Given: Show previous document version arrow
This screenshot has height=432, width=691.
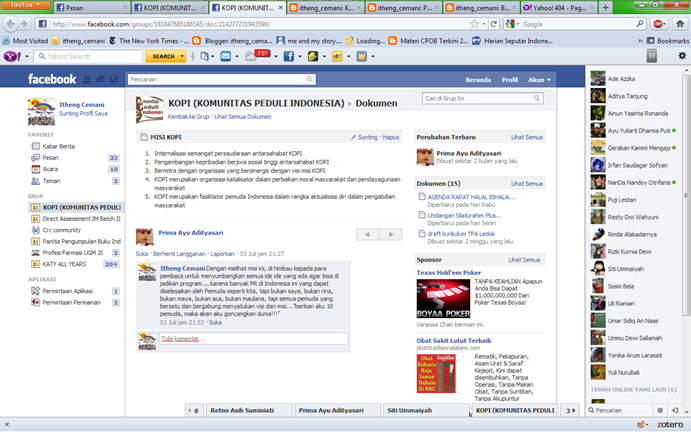Looking at the screenshot, I should point(368,235).
